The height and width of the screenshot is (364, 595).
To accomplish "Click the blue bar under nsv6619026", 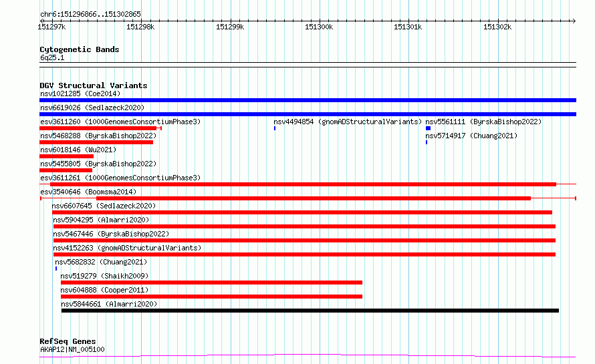I will point(308,114).
